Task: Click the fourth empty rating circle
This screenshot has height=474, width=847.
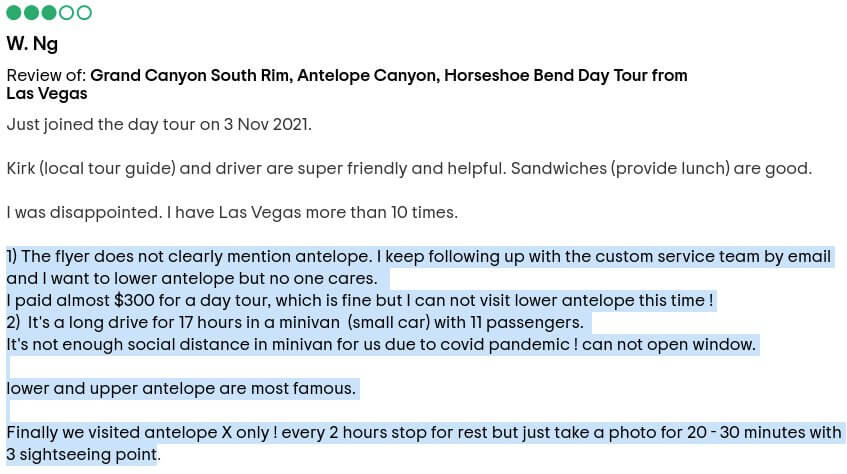Action: 66,13
